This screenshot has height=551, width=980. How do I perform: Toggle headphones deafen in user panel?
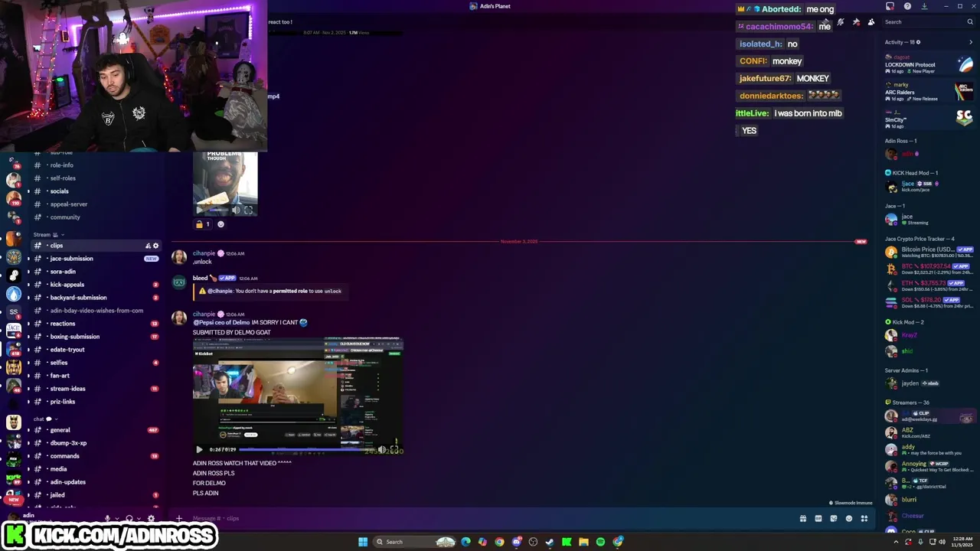(x=129, y=518)
